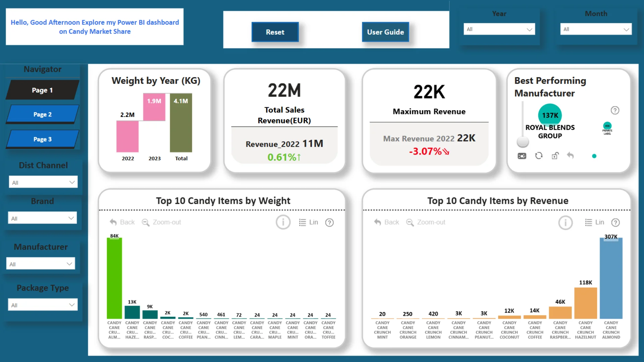Select the 2022 bar in Weight by Year
This screenshot has height=362, width=644.
127,136
